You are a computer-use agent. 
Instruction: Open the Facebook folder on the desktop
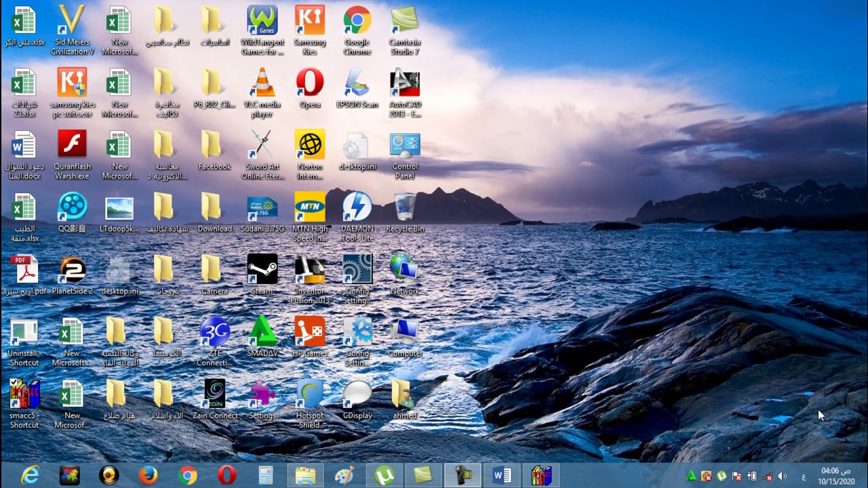click(x=215, y=150)
